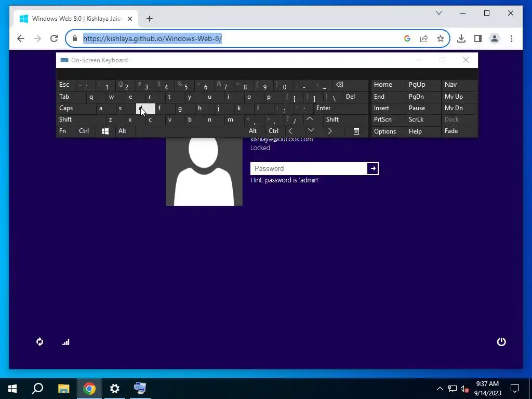
Task: Toggle the left Alt key
Action: [125, 131]
